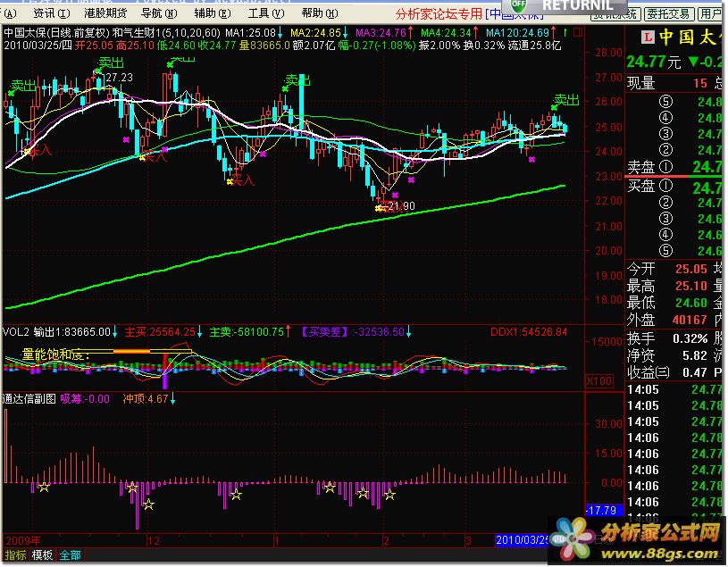Viewport: 728px width, 567px height.
Task: Open the 辅助(E) menu
Action: pyautogui.click(x=213, y=13)
